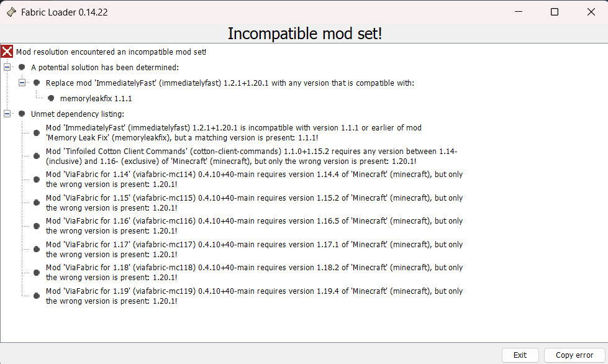Collapse the 'Replace mod ImmediatelyFast' sub-branch
The image size is (608, 364).
22,83
